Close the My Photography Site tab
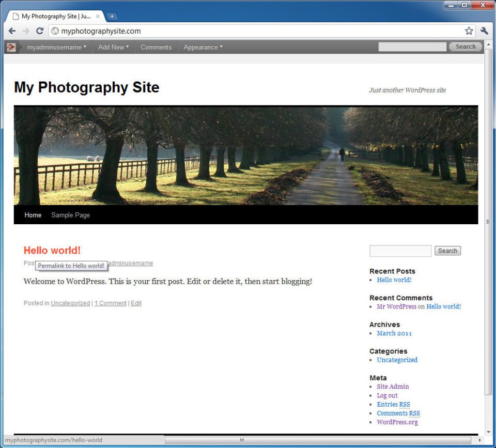The height and width of the screenshot is (448, 496). pos(98,16)
